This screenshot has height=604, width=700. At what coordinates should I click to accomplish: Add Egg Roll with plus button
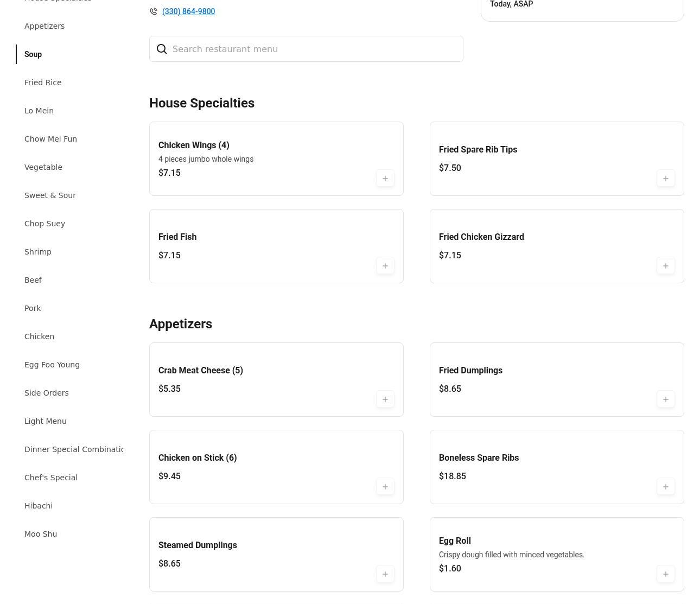[x=665, y=574]
